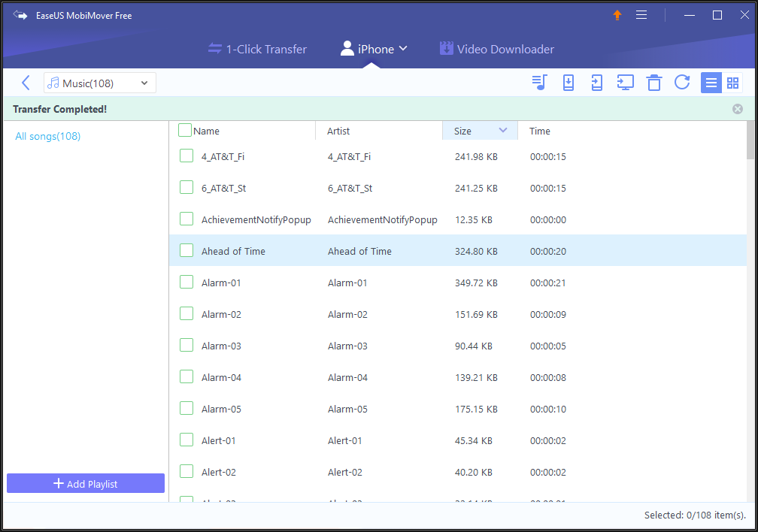Open the Video Downloader tab

coord(497,49)
